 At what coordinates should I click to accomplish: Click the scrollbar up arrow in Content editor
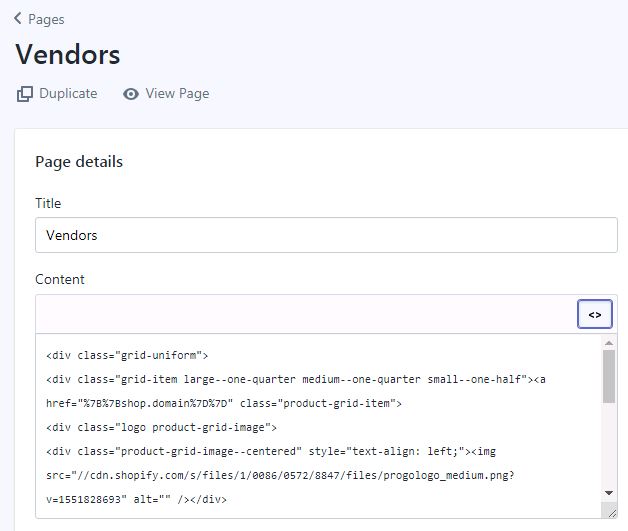pyautogui.click(x=609, y=344)
